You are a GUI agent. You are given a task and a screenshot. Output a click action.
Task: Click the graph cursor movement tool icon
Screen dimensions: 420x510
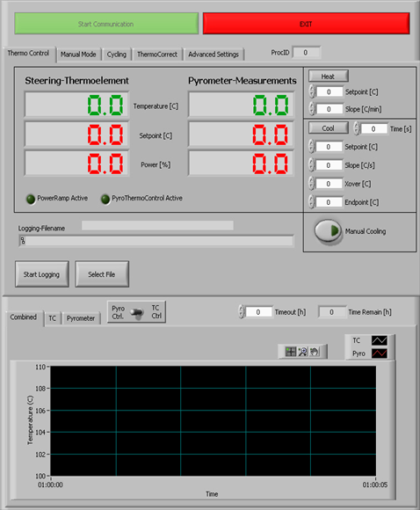click(x=290, y=352)
